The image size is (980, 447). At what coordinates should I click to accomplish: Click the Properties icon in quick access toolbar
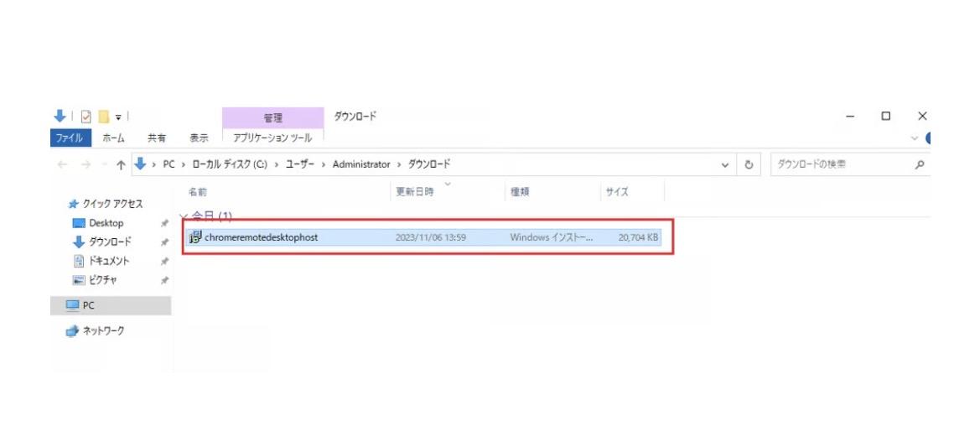[x=86, y=117]
